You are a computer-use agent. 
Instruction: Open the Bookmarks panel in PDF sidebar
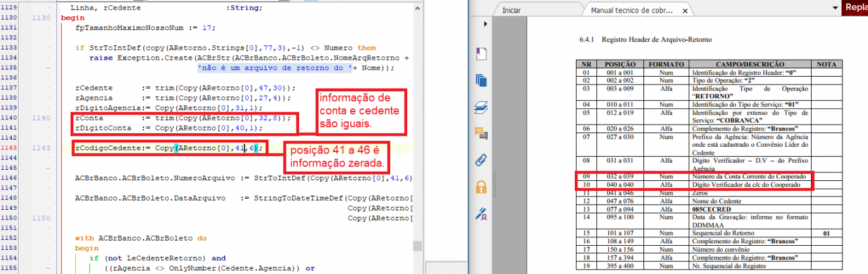480,53
